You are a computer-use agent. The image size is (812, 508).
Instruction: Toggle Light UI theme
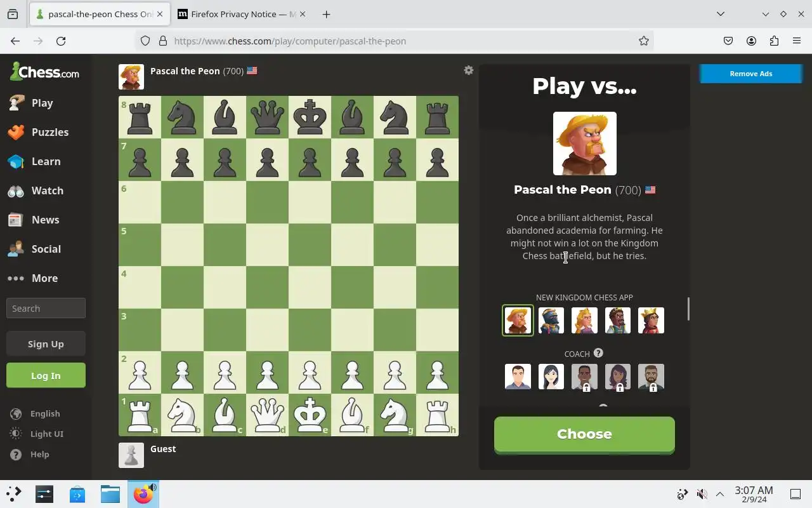37,434
